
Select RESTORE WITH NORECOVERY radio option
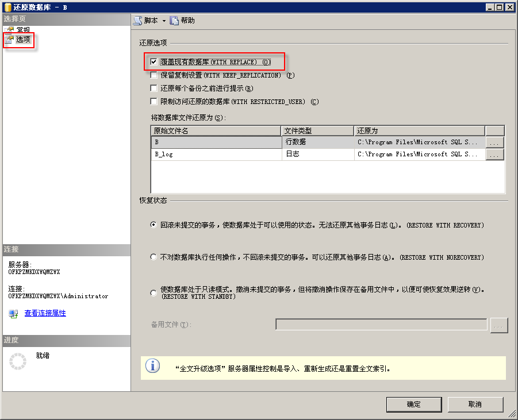[154, 257]
